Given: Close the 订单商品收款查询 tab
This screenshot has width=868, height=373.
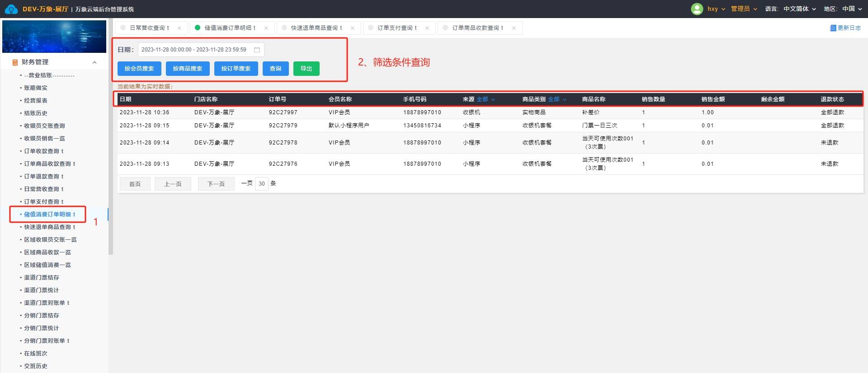Looking at the screenshot, I should 514,28.
